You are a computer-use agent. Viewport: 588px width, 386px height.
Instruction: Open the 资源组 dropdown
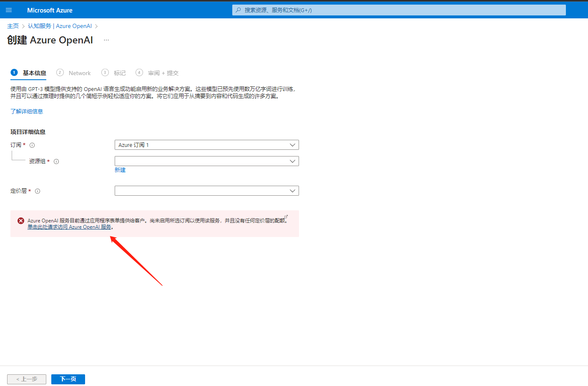pos(207,161)
